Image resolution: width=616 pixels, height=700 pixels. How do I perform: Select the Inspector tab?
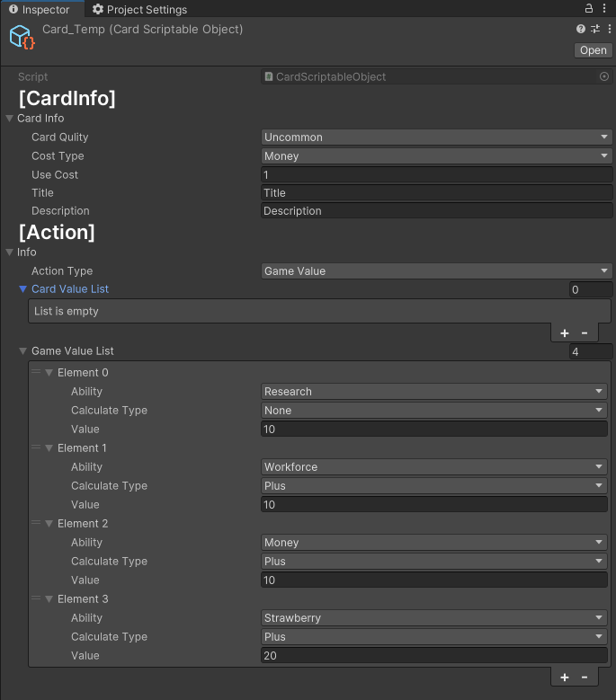click(40, 9)
